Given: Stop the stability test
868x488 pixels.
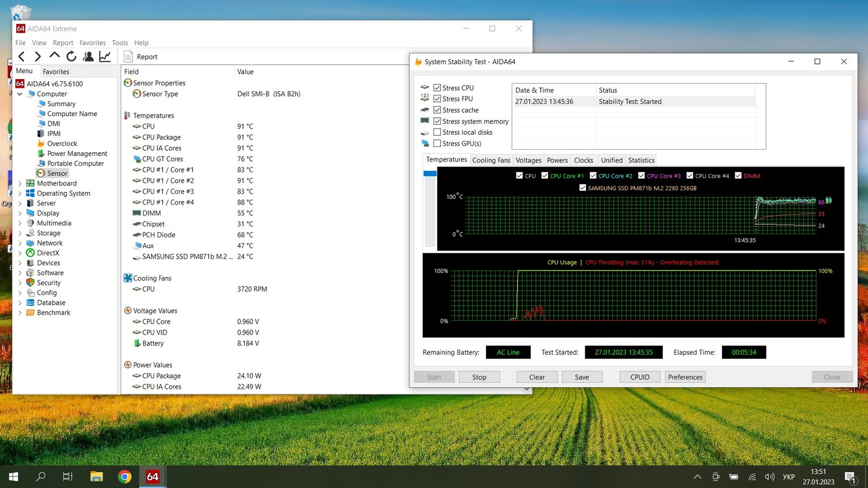Looking at the screenshot, I should click(479, 377).
